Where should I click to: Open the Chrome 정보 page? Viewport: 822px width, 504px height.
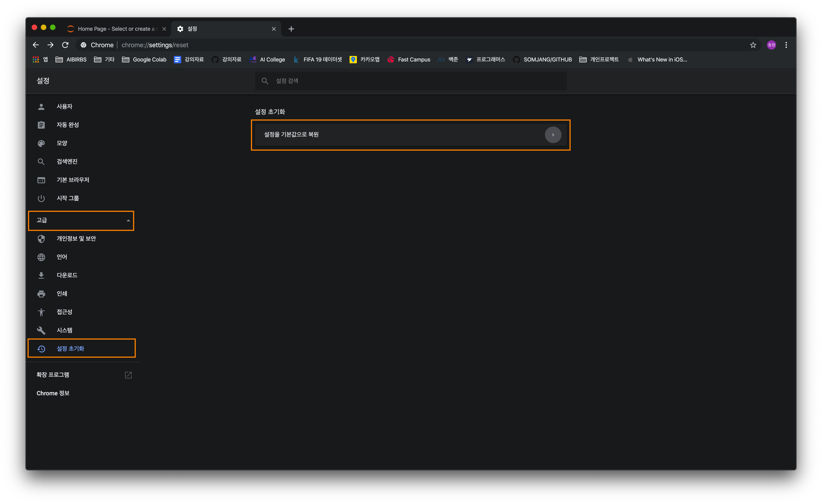click(x=53, y=393)
